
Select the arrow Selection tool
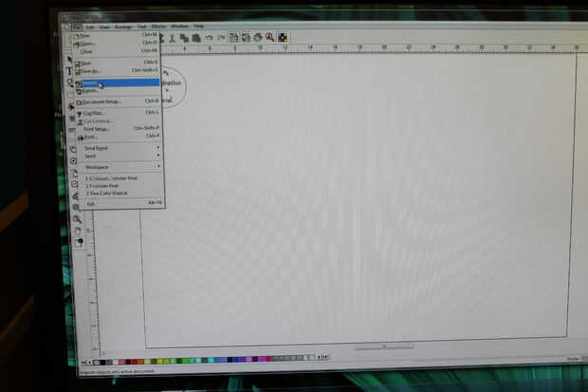(70, 60)
